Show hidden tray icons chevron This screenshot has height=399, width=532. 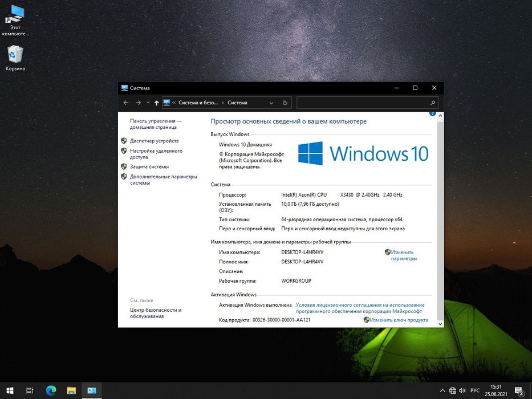pyautogui.click(x=442, y=390)
